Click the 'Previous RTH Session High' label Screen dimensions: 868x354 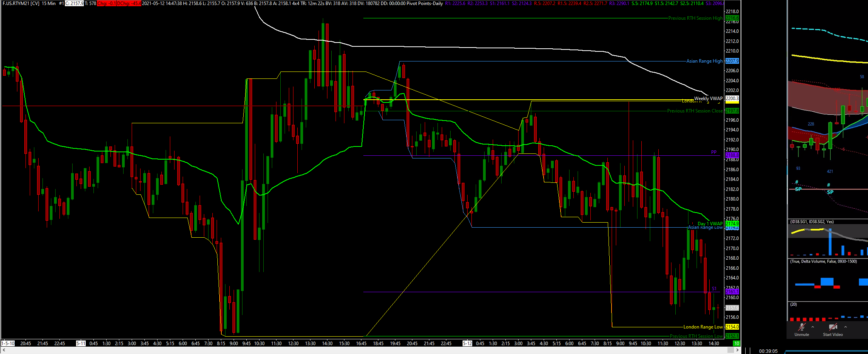pos(695,18)
